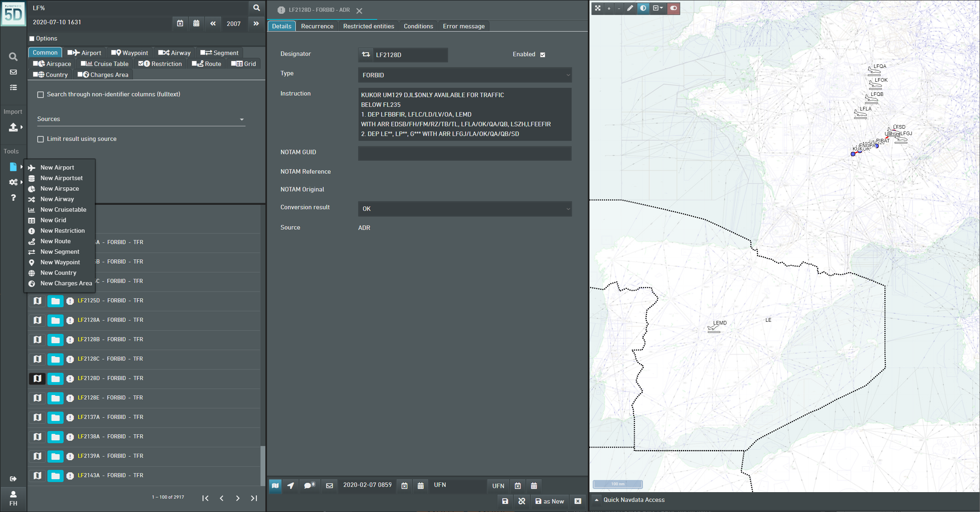
Task: Click the save as New button
Action: point(550,501)
